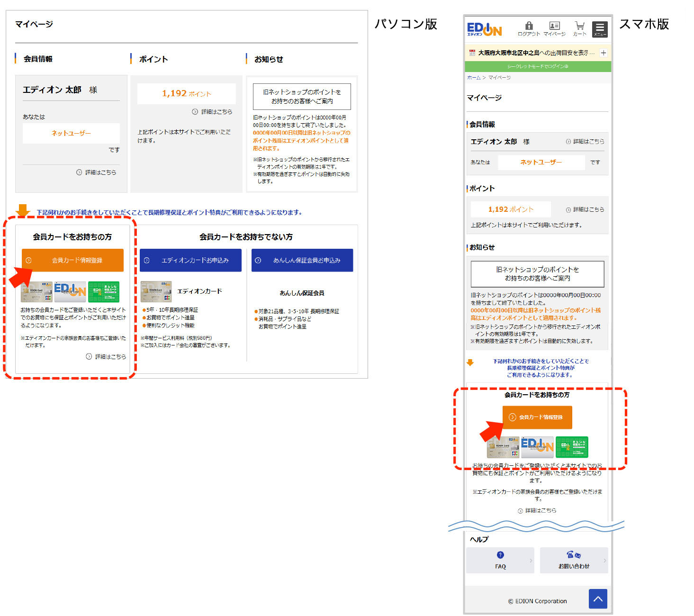694x616 pixels.
Task: Click ホーム breadcrumb link in mobile view
Action: coord(474,78)
